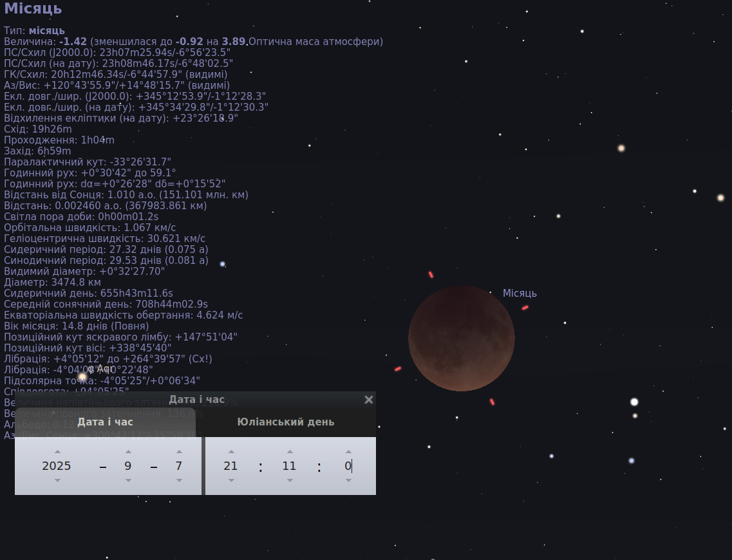Screen dimensions: 732x560
Task: Click the minutes field showing 11
Action: (289, 466)
